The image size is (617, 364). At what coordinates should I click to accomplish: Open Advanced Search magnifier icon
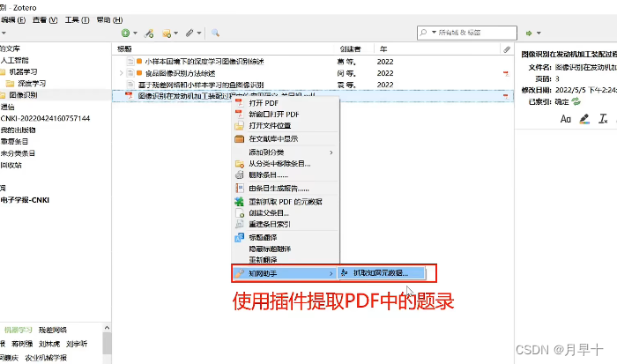[x=215, y=33]
